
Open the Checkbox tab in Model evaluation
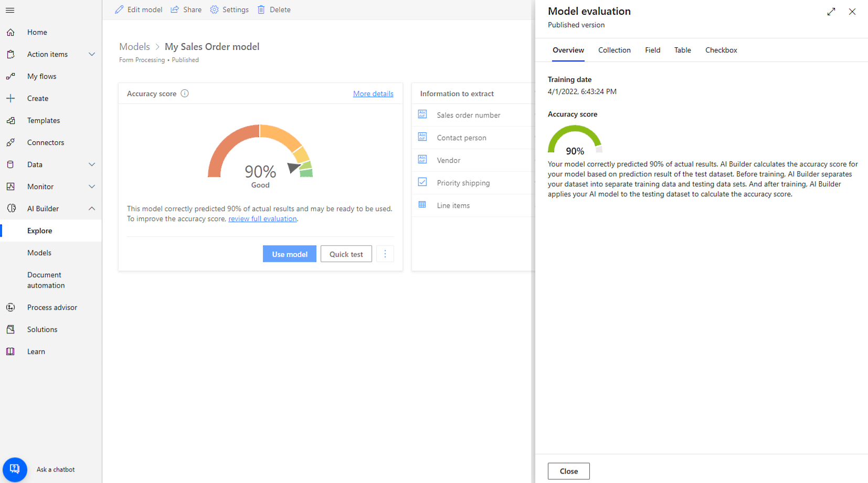coord(721,50)
